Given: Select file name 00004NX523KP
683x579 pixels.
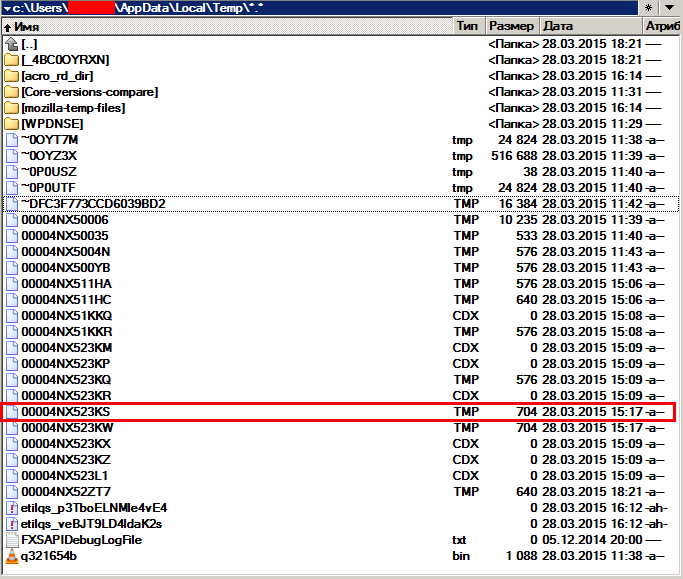Looking at the screenshot, I should [x=66, y=364].
